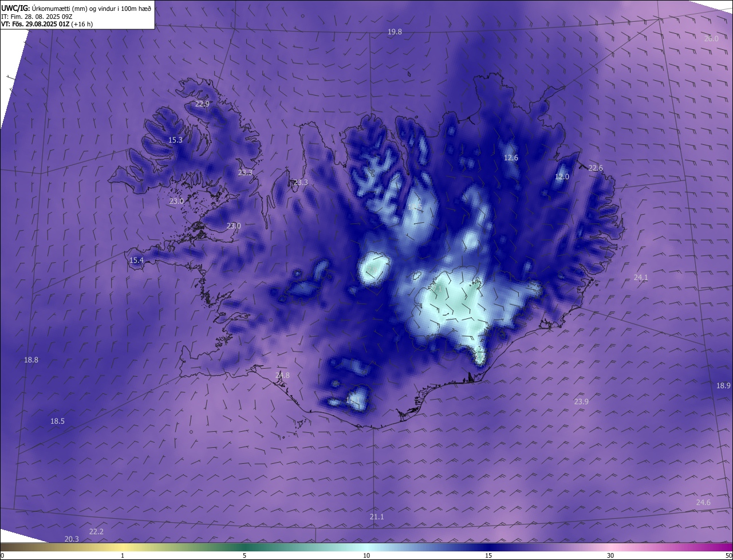This screenshot has height=560, width=733.
Task: Click the '0' tick on the colour scale
Action: point(2,555)
